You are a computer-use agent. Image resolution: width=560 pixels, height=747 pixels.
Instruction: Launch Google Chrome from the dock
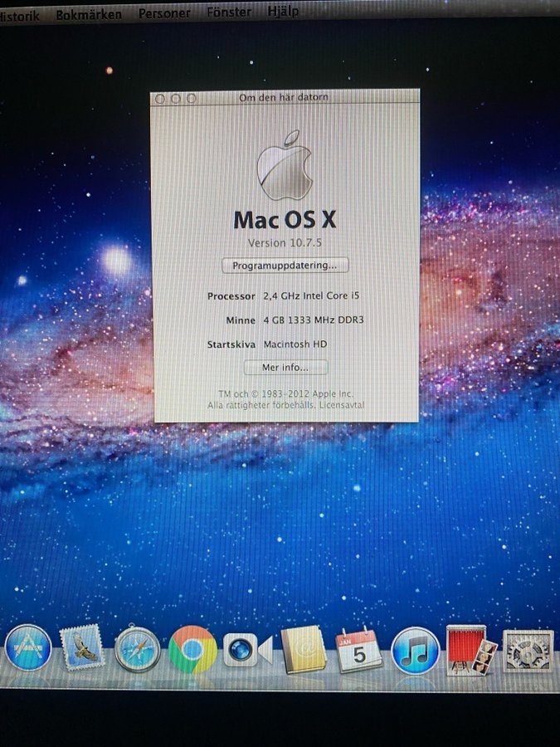tap(192, 649)
